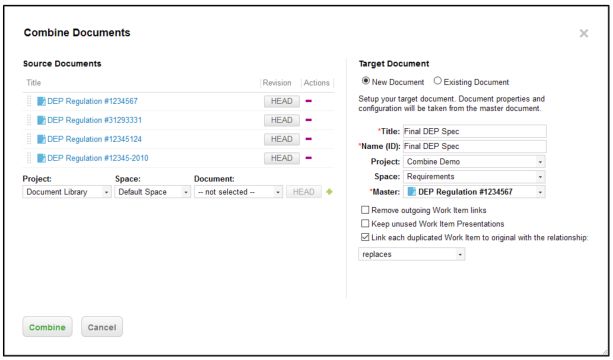Image resolution: width=613 pixels, height=360 pixels.
Task: Click HEAD revision for DEP Regulation #31293331
Action: pyautogui.click(x=281, y=120)
